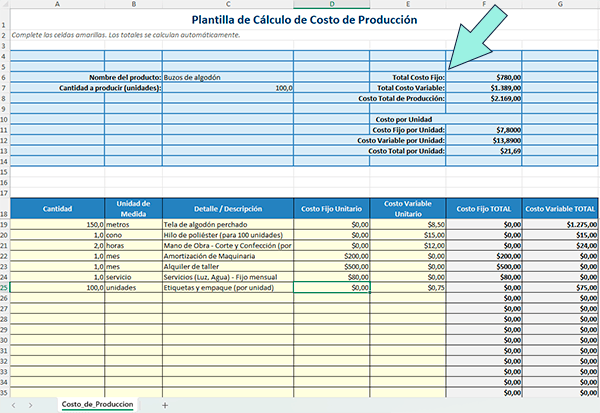Select row 25 header
The width and height of the screenshot is (600, 413).
click(6, 287)
